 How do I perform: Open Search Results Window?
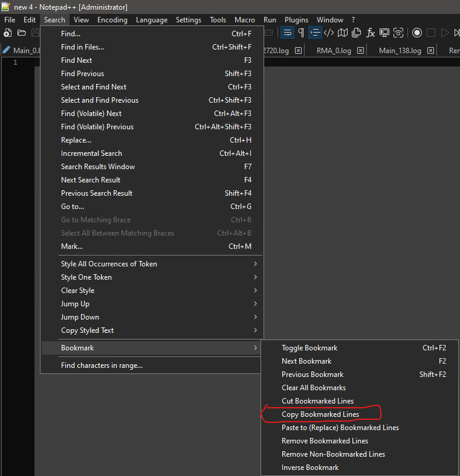click(x=152, y=167)
